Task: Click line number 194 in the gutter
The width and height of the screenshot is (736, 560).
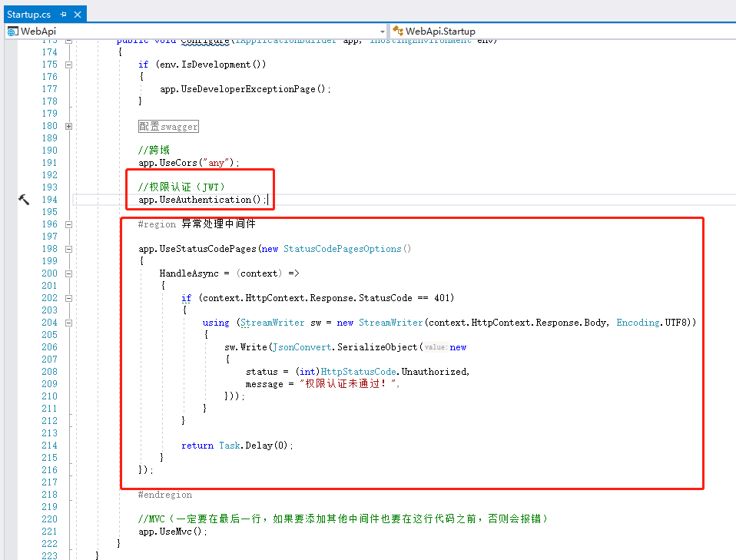Action: click(49, 200)
